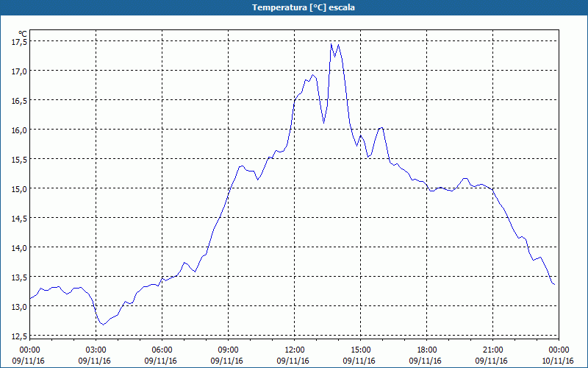Select the 15,0 y-axis label

coord(20,189)
